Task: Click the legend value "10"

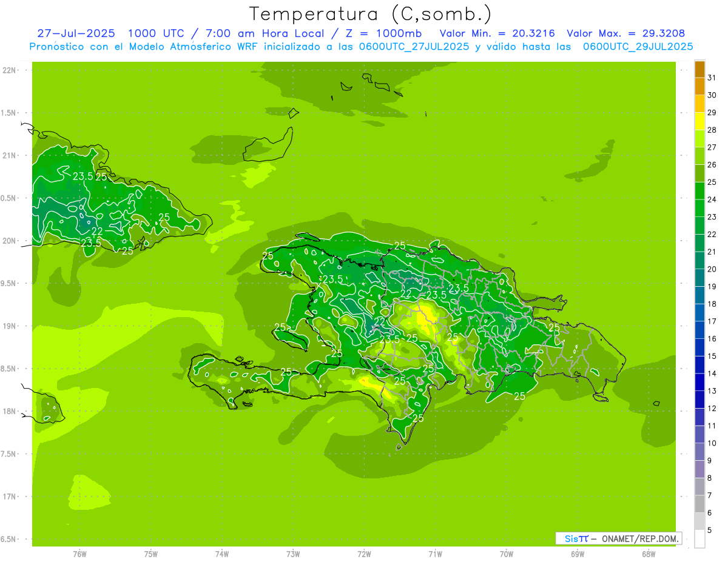Action: pos(712,443)
